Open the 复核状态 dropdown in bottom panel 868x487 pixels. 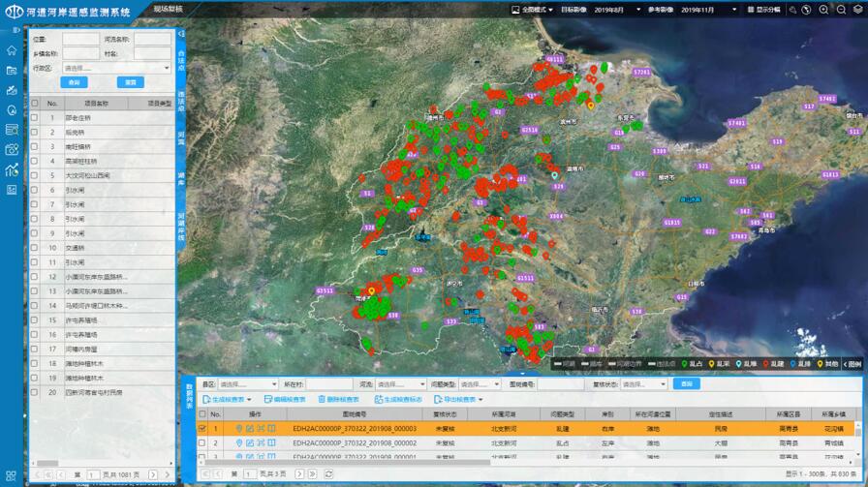644,384
